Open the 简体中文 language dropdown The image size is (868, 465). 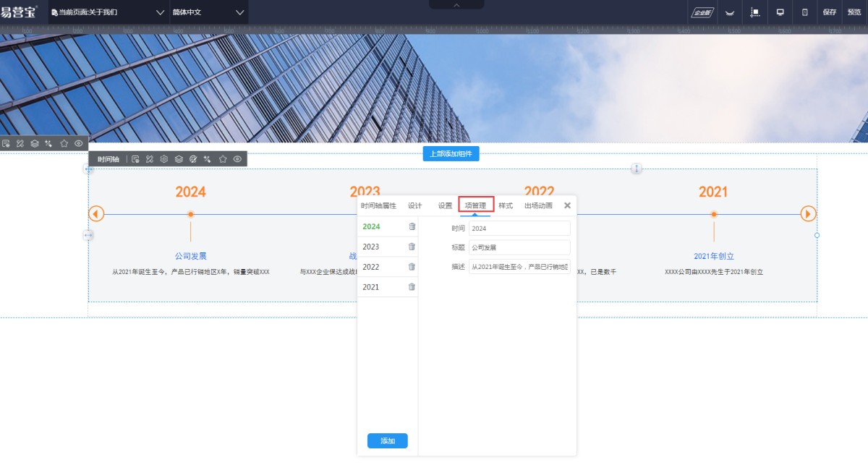coord(208,12)
